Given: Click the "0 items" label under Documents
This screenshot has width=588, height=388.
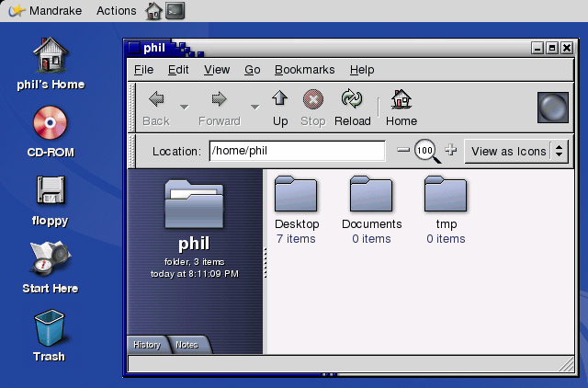Looking at the screenshot, I should point(371,239).
